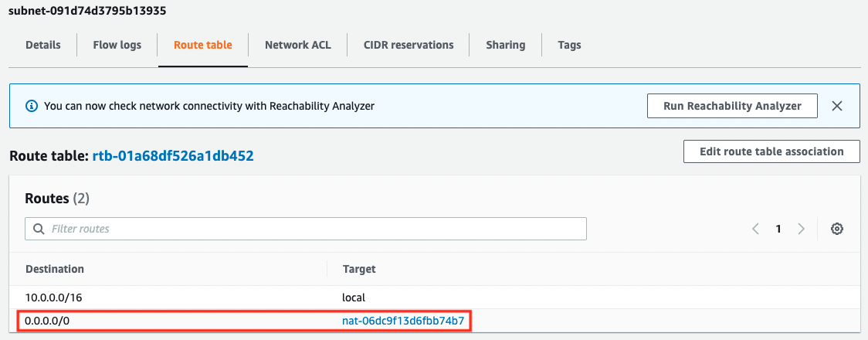
Task: Open the rtb-01a68df526a1db452 route table link
Action: click(178, 156)
